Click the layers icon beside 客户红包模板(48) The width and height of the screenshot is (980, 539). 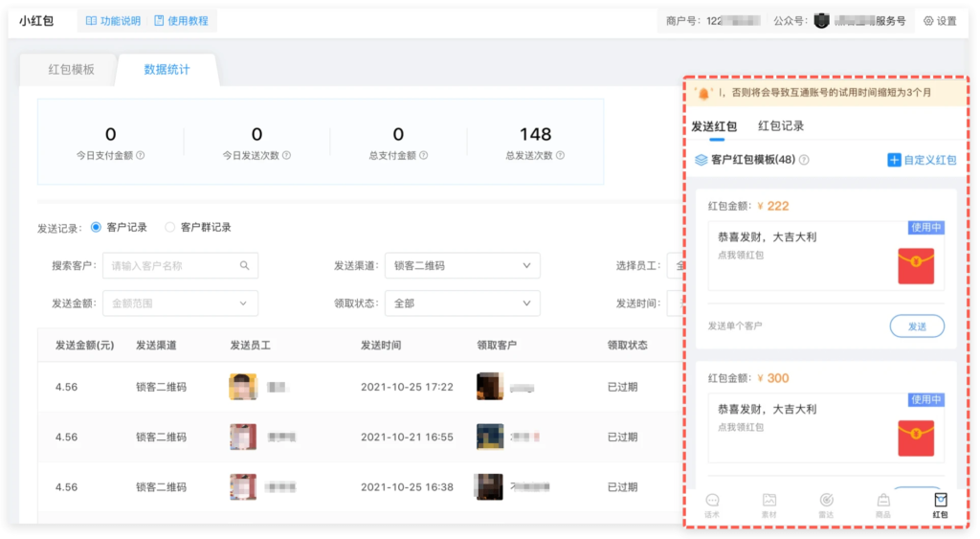[702, 160]
